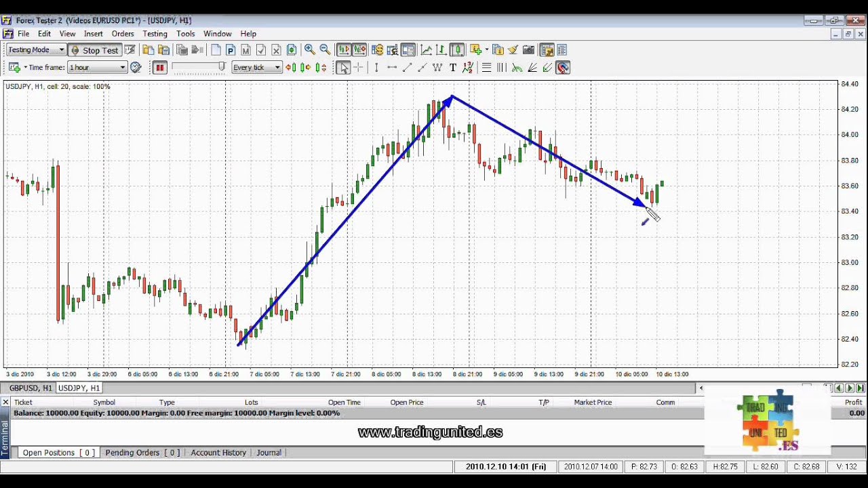
Task: Switch to candlestick chart display
Action: click(457, 49)
